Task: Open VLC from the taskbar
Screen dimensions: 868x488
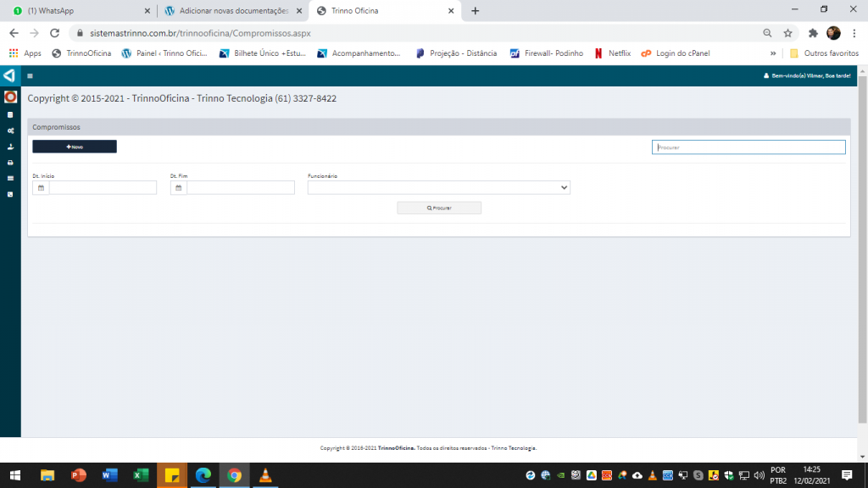Action: pos(265,475)
